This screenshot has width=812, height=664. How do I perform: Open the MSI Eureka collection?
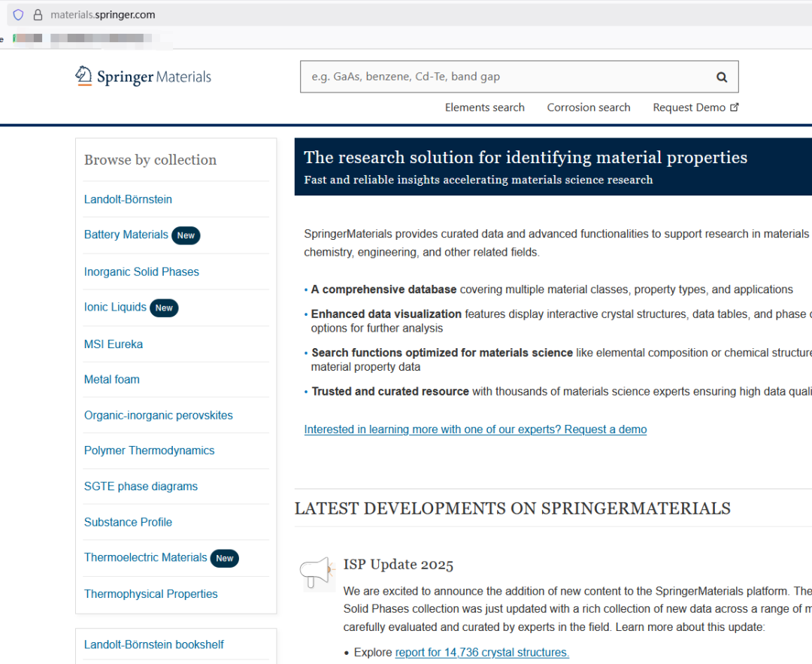coord(113,344)
